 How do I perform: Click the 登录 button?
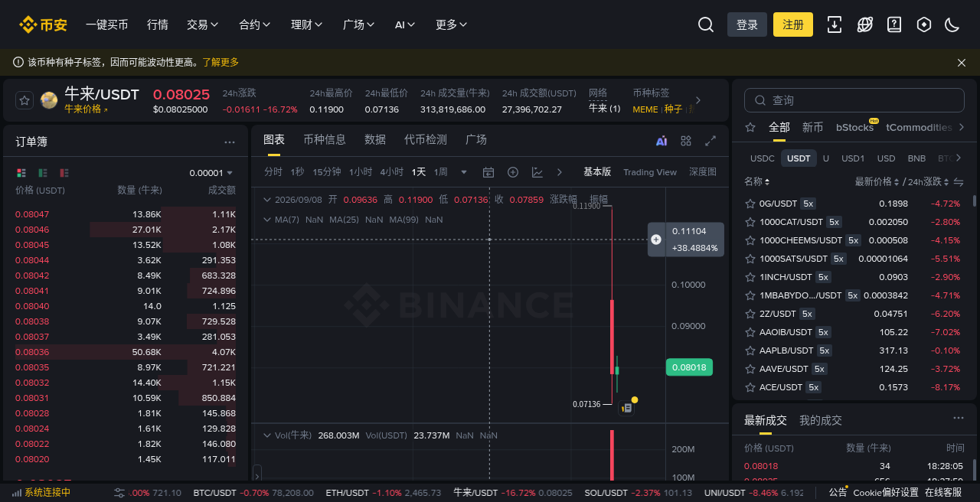pyautogui.click(x=747, y=24)
